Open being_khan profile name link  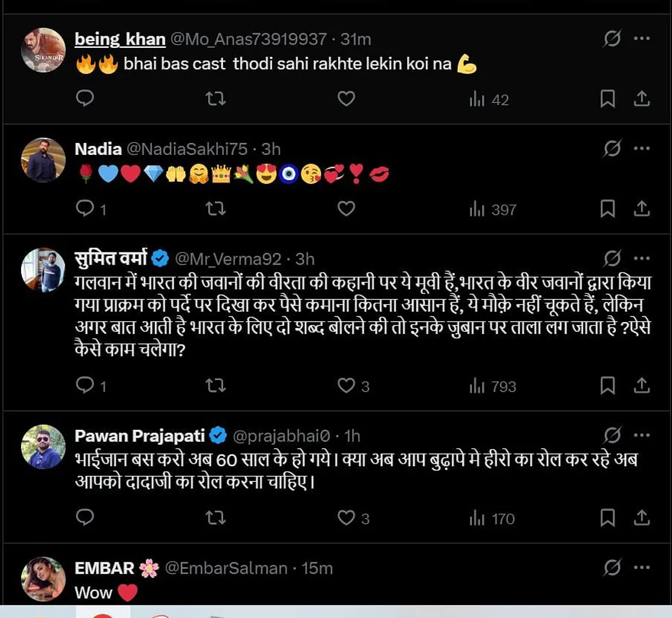pos(120,39)
